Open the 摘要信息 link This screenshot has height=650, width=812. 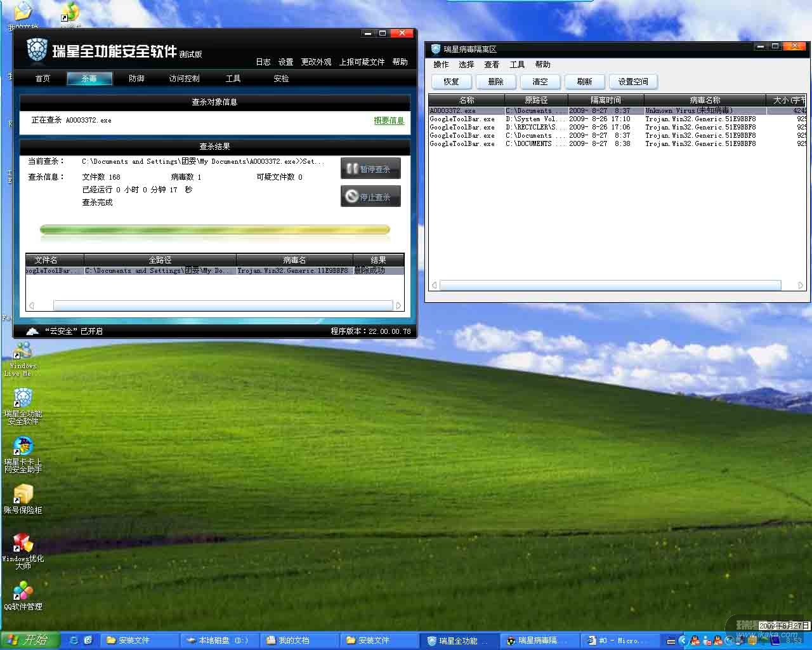coord(389,121)
